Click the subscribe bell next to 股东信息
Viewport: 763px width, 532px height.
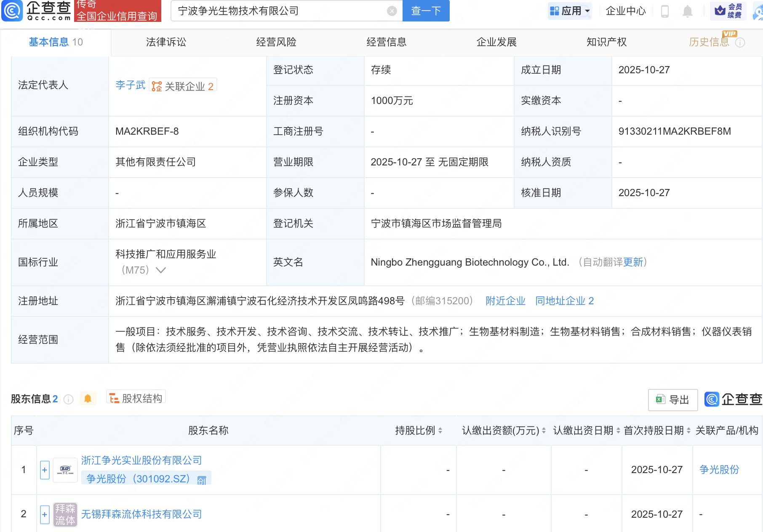coord(88,398)
